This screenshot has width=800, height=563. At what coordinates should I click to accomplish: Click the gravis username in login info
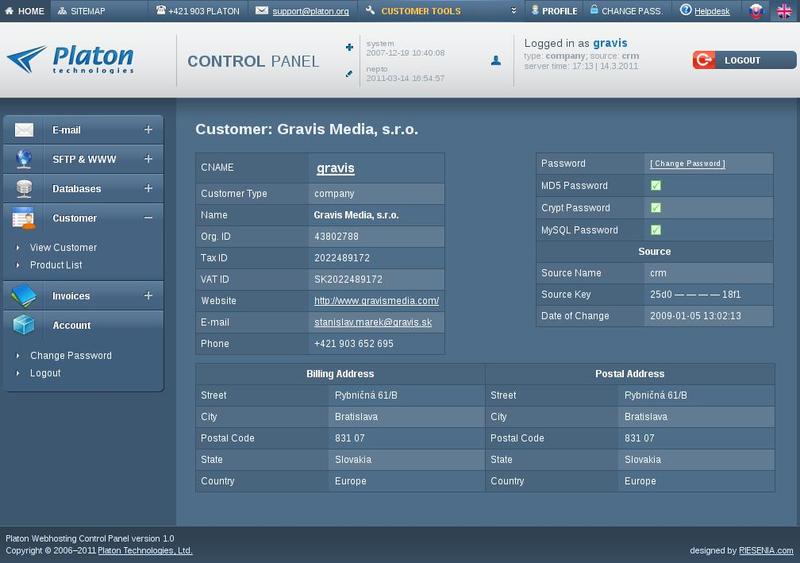[x=610, y=43]
